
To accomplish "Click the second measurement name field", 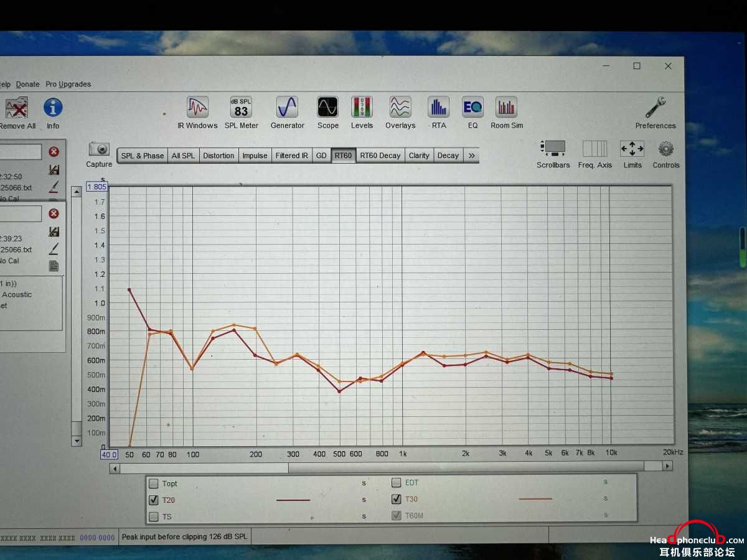I will (x=21, y=214).
